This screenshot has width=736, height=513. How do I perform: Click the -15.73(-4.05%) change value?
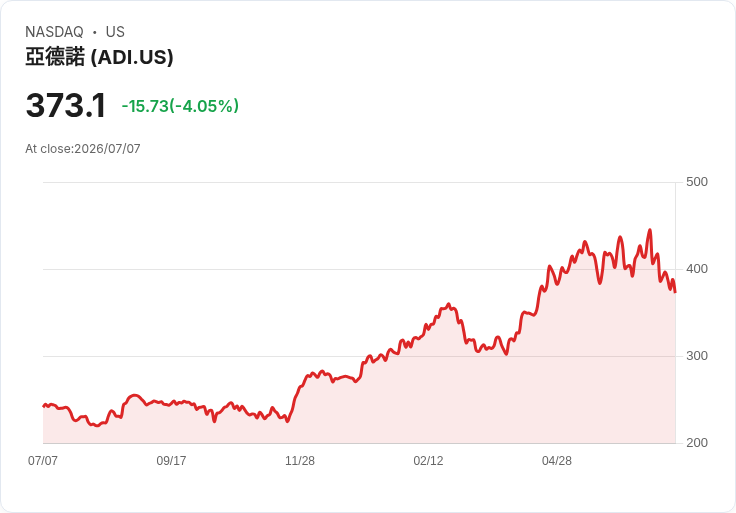click(180, 106)
